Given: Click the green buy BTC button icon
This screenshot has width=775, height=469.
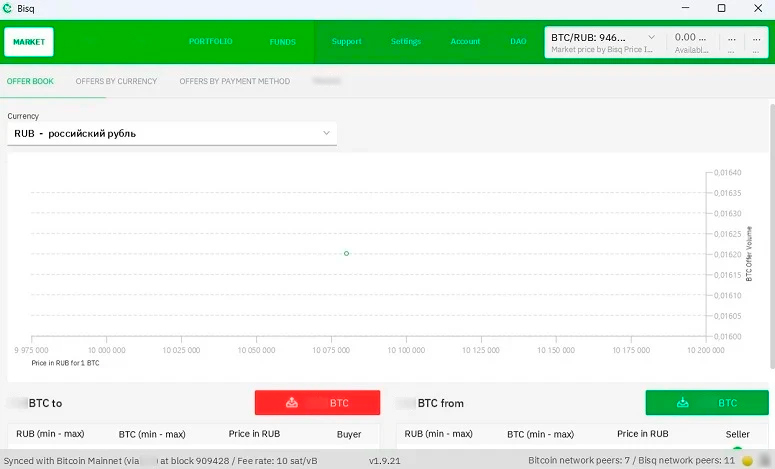Looking at the screenshot, I should [683, 403].
